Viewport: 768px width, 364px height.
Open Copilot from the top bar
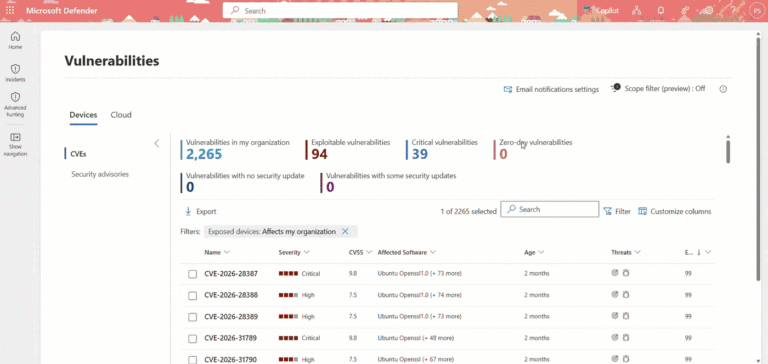point(601,10)
